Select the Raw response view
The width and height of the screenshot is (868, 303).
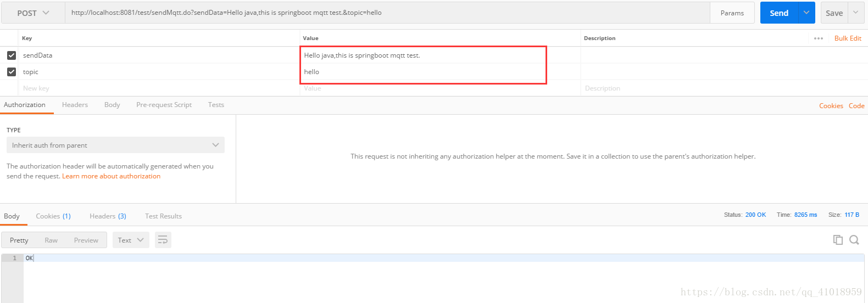click(51, 240)
